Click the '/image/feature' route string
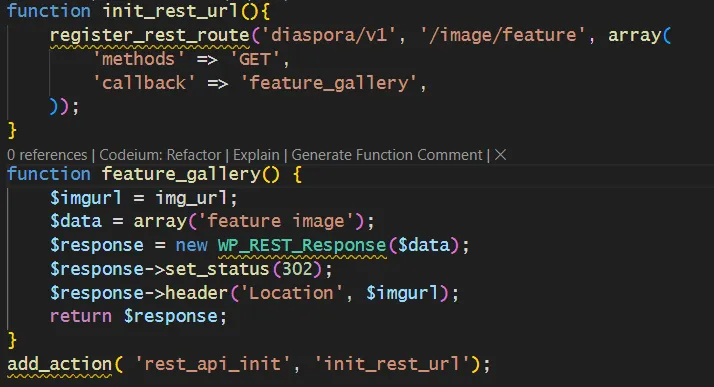Viewport: 714px width, 387px height. (x=503, y=35)
